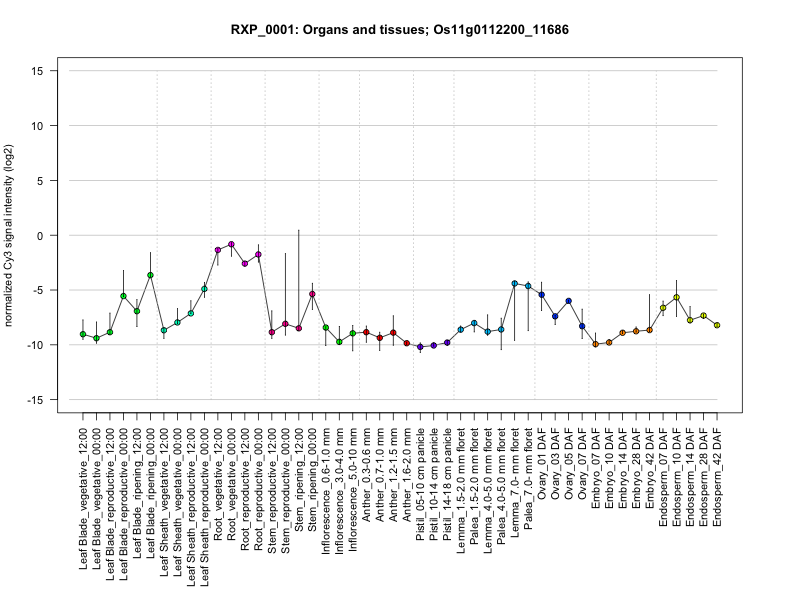The height and width of the screenshot is (600, 800).
Task: Select the Root_vegetative_00:00 magenta data point
Action: point(231,244)
